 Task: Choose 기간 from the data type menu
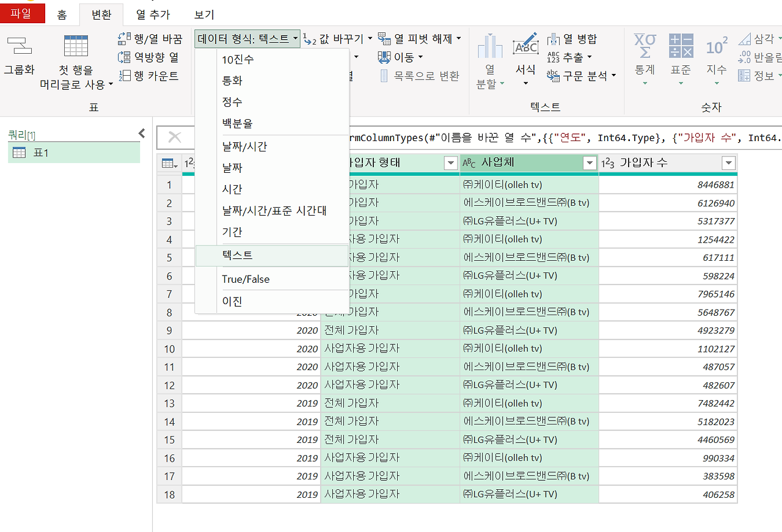[x=272, y=232]
